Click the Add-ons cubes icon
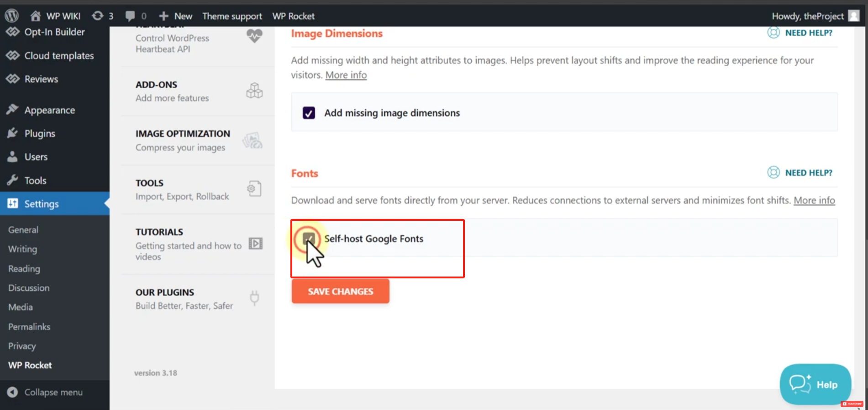The image size is (868, 410). tap(254, 91)
